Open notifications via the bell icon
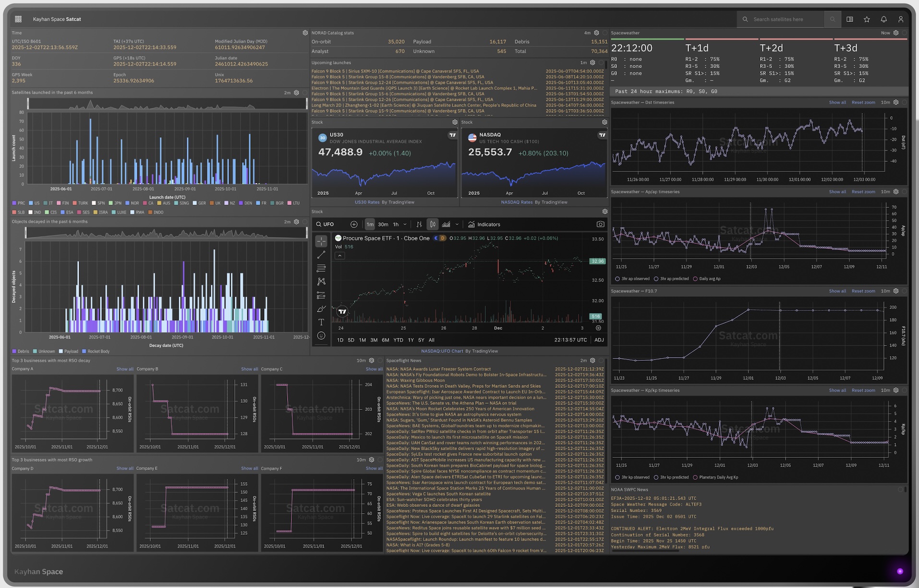Image resolution: width=919 pixels, height=588 pixels. click(883, 19)
